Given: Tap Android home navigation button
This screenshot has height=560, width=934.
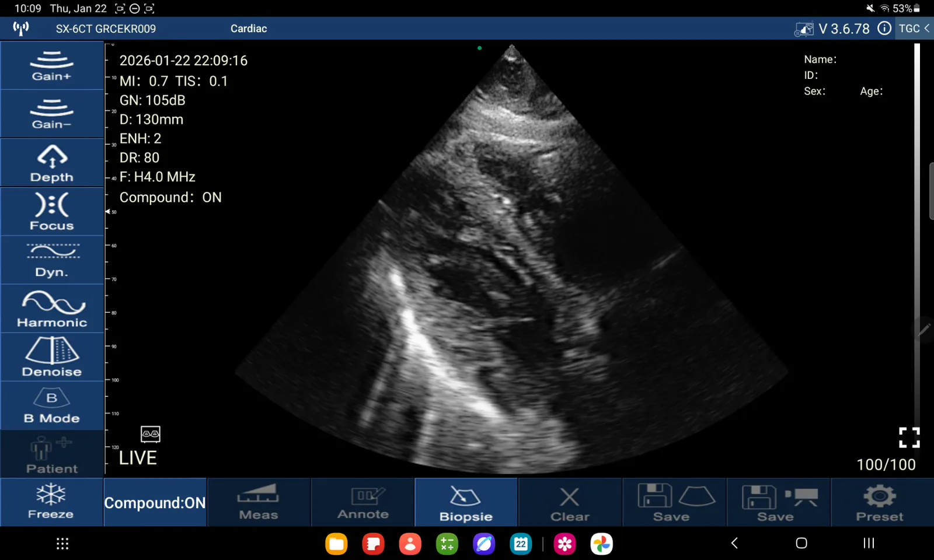Looking at the screenshot, I should [801, 543].
